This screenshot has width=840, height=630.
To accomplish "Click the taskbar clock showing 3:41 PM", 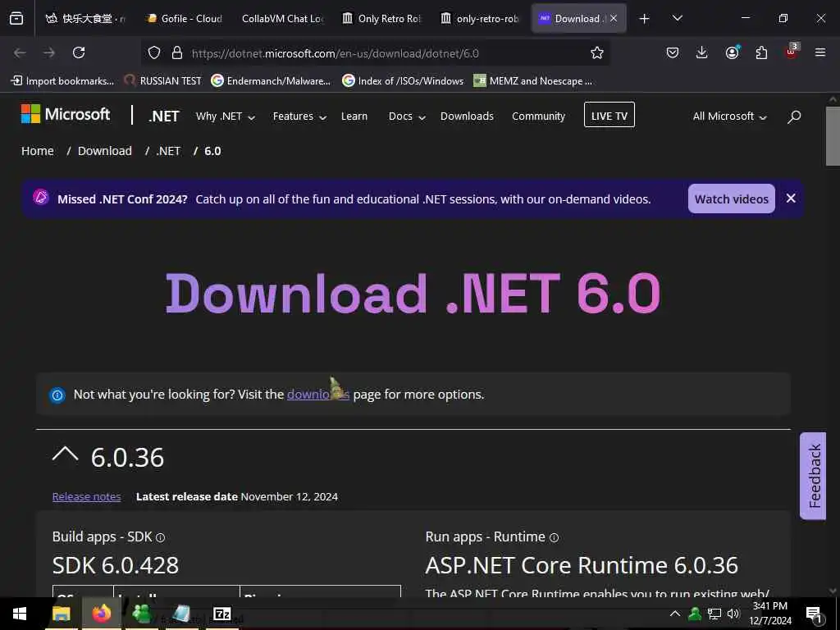I will coord(769,614).
